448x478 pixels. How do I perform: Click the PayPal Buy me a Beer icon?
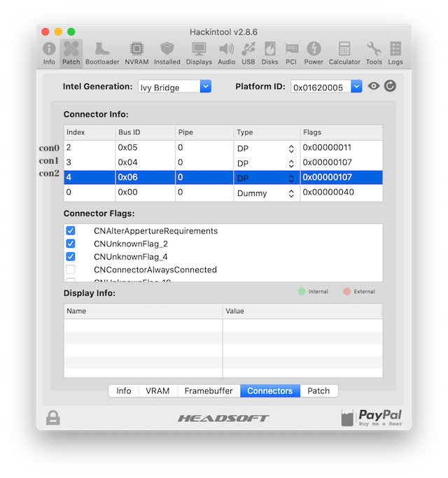(371, 417)
